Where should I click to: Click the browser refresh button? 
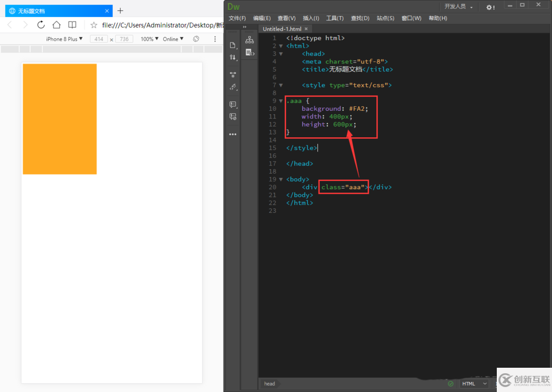tap(41, 25)
